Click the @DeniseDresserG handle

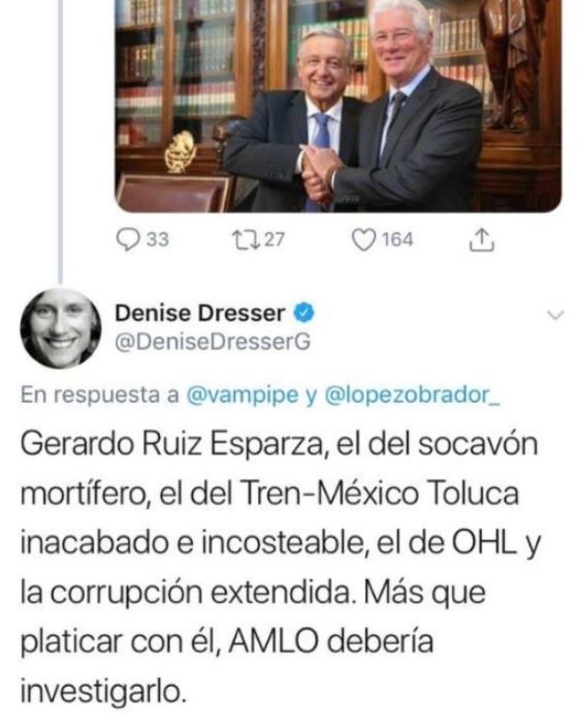point(213,342)
